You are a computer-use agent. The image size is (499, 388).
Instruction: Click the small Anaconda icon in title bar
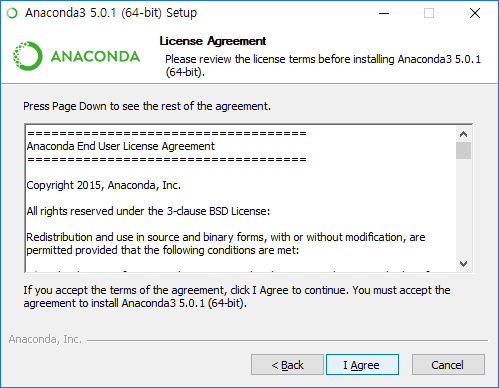click(x=12, y=13)
